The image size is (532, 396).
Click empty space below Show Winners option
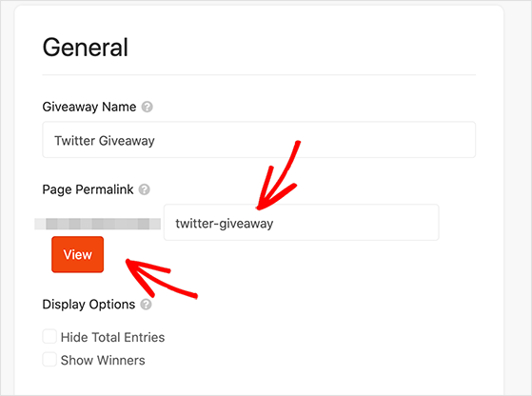coord(259,382)
